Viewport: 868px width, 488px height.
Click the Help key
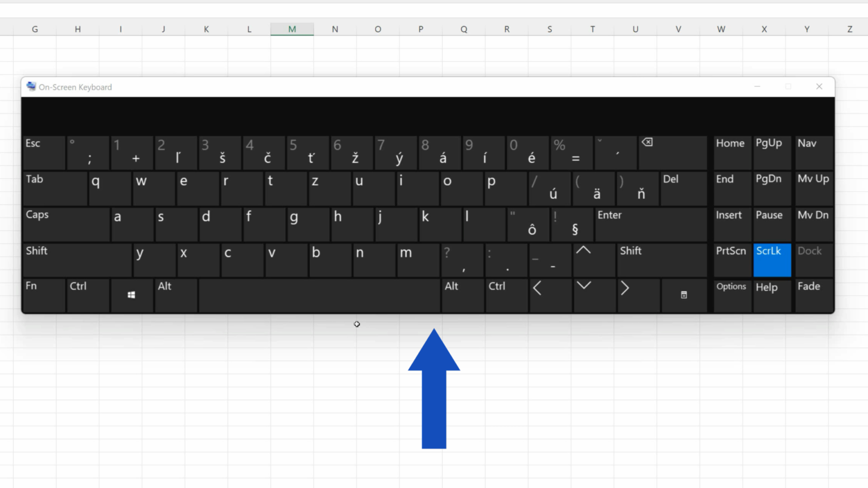pyautogui.click(x=772, y=295)
